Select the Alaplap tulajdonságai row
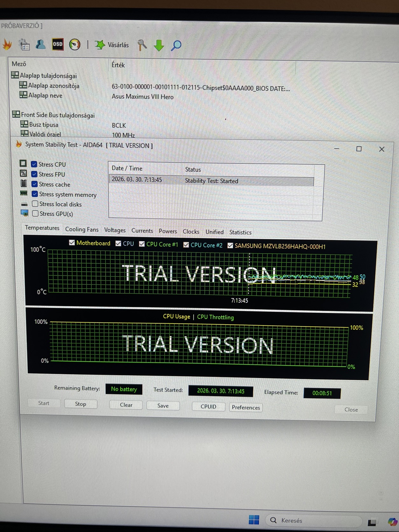 (x=45, y=75)
